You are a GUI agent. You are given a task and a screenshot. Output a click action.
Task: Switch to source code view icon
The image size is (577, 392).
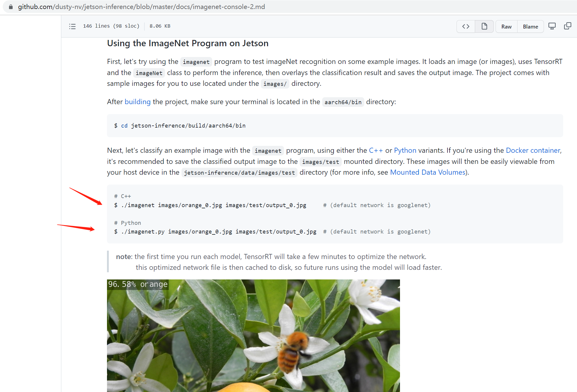(466, 26)
